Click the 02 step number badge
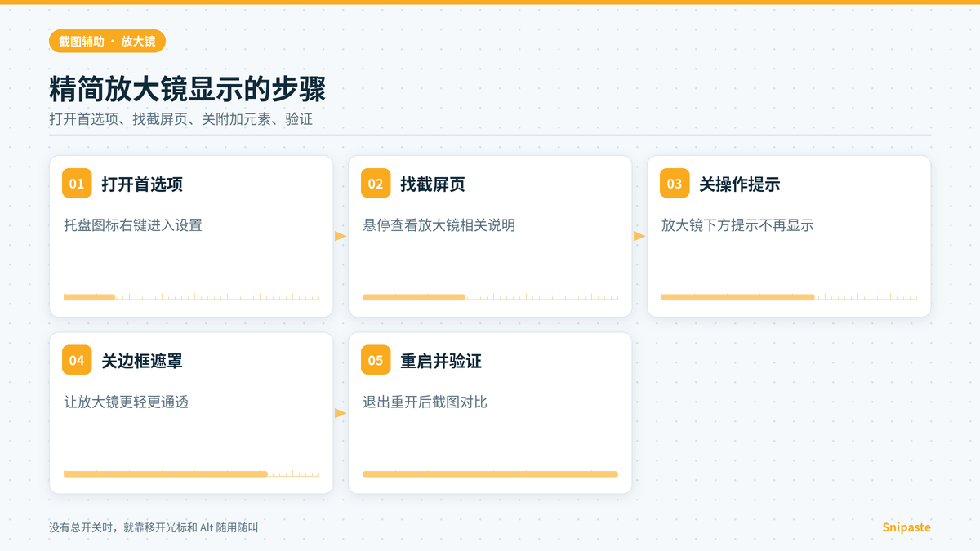Image resolution: width=980 pixels, height=551 pixels. (x=376, y=184)
